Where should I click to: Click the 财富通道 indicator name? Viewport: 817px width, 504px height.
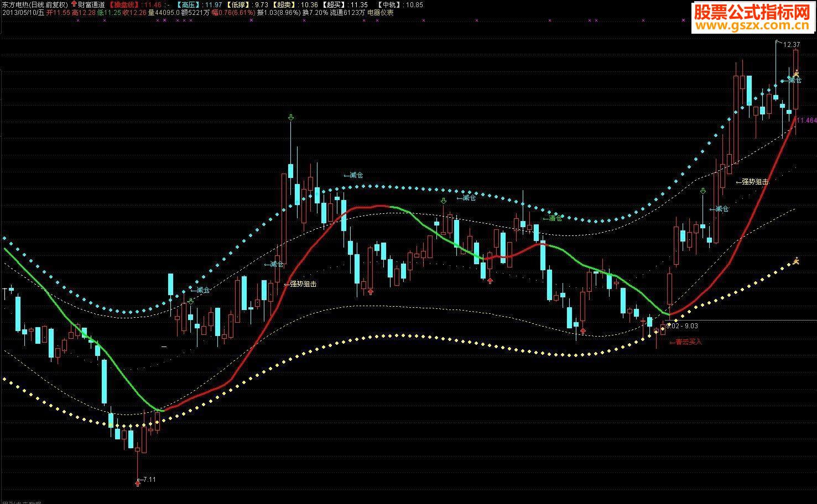point(91,4)
